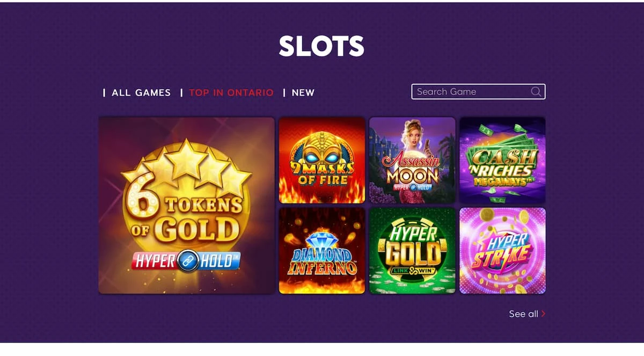The width and height of the screenshot is (644, 356).
Task: Switch to the ALL GAMES filter
Action: coord(140,92)
